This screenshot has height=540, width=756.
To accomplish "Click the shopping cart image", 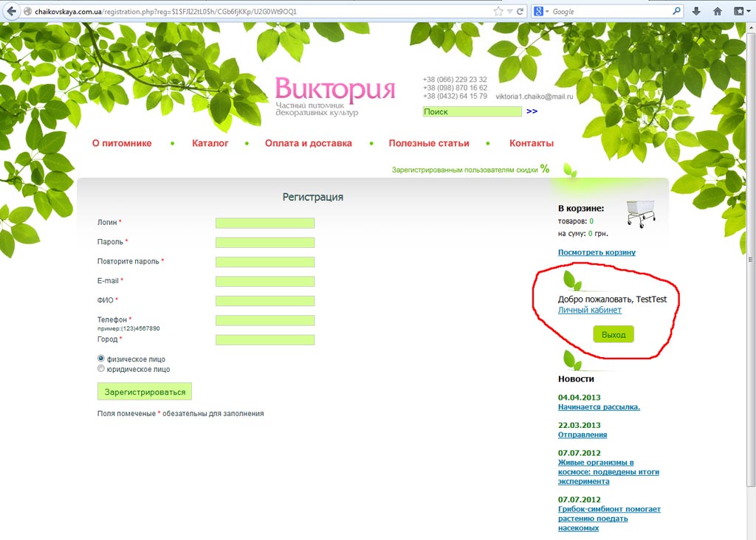I will 640,213.
